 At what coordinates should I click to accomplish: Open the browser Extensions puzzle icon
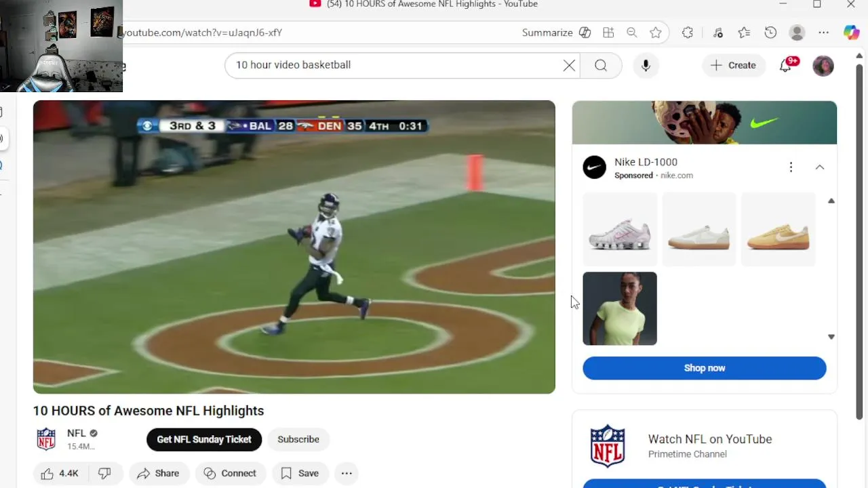tap(688, 33)
